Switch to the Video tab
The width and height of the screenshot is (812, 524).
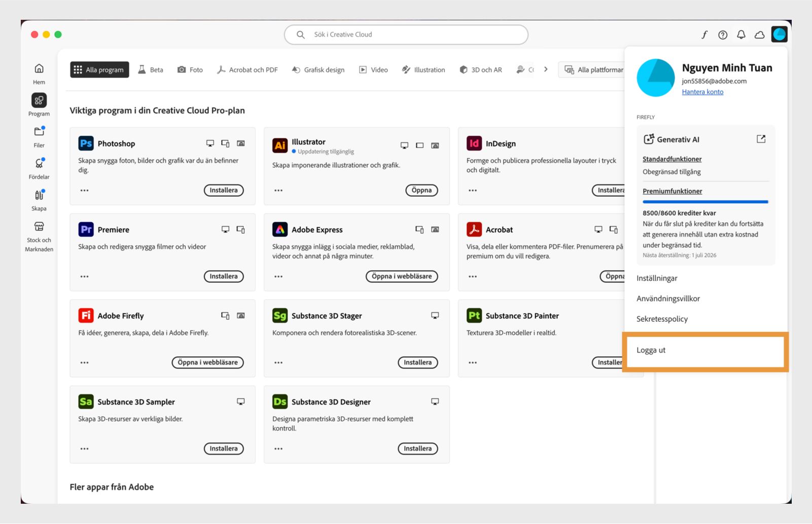point(373,70)
